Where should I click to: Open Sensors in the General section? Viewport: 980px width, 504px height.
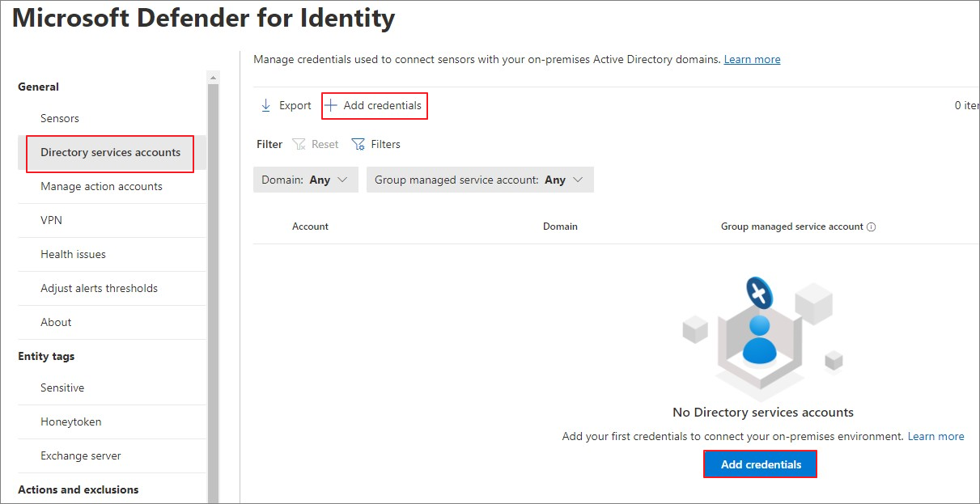[60, 118]
